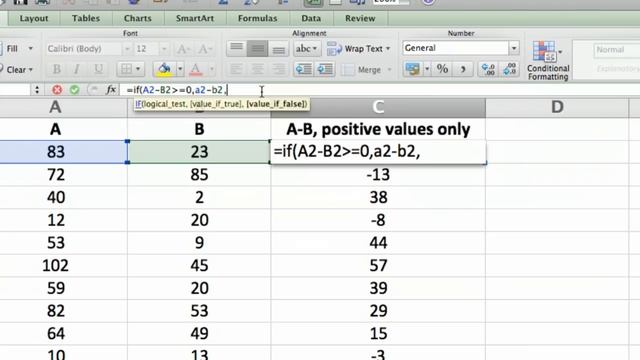
Task: Set vertical alignment to bottom
Action: (279, 49)
